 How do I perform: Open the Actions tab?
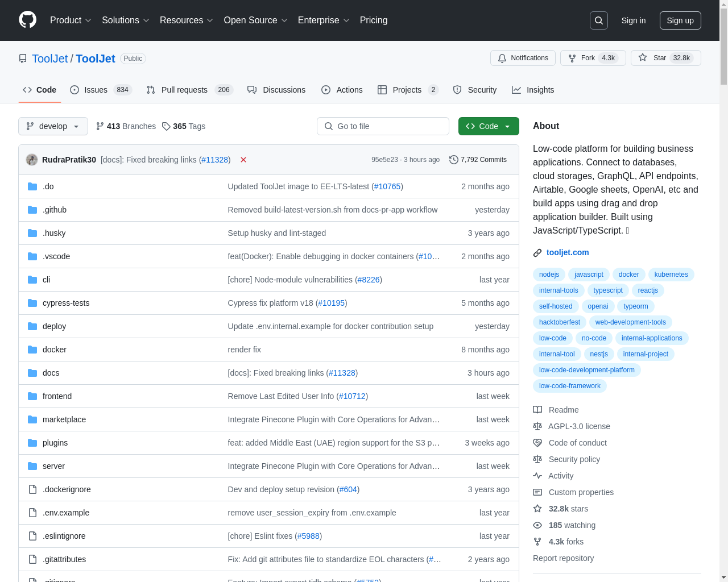click(x=342, y=90)
